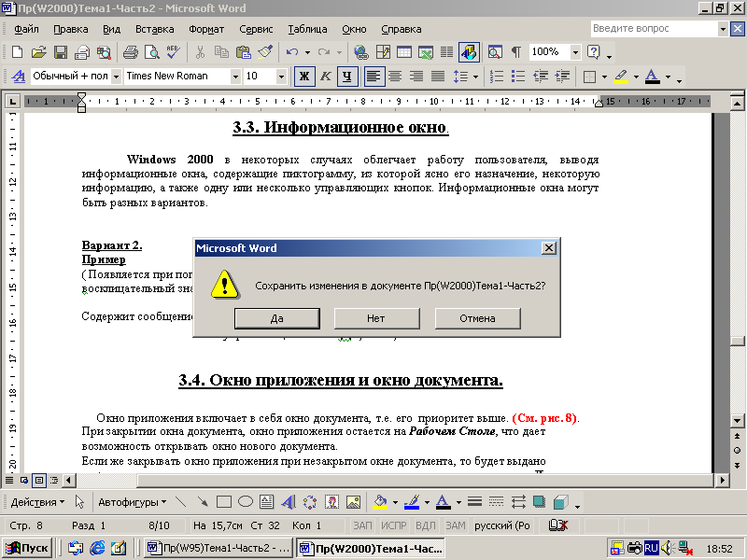Run the spelling check ABC icon

pos(173,52)
